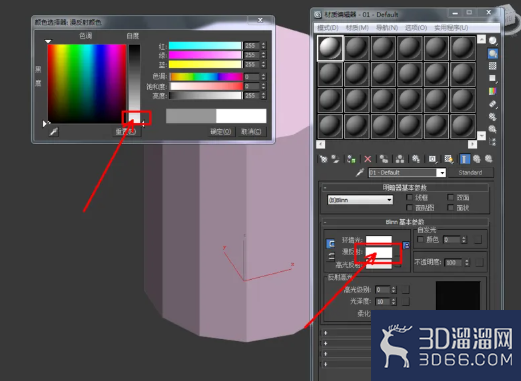Collapse the 明暗器基本参数 rollout
The width and height of the screenshot is (521, 381).
404,188
